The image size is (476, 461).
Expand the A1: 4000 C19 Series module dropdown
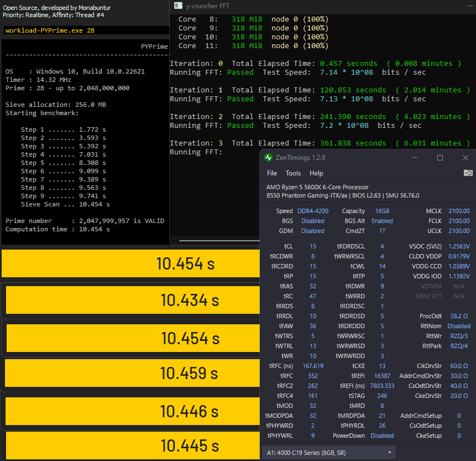328,453
